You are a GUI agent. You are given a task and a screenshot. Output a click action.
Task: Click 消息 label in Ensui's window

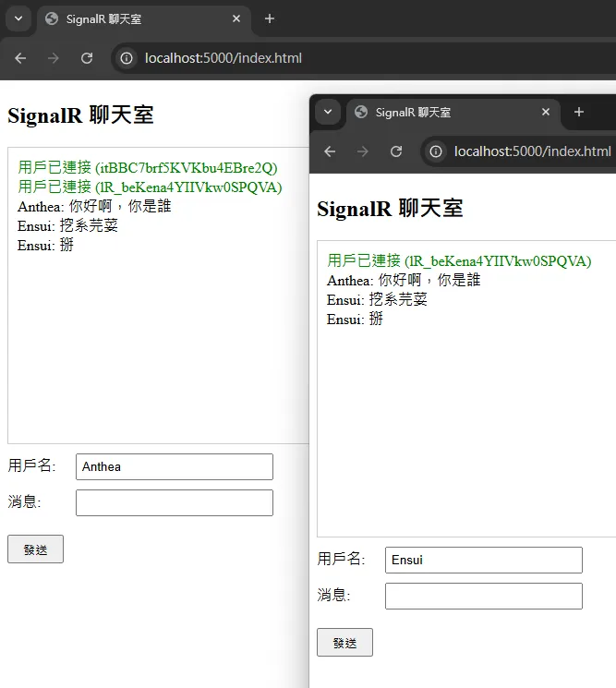click(x=333, y=595)
